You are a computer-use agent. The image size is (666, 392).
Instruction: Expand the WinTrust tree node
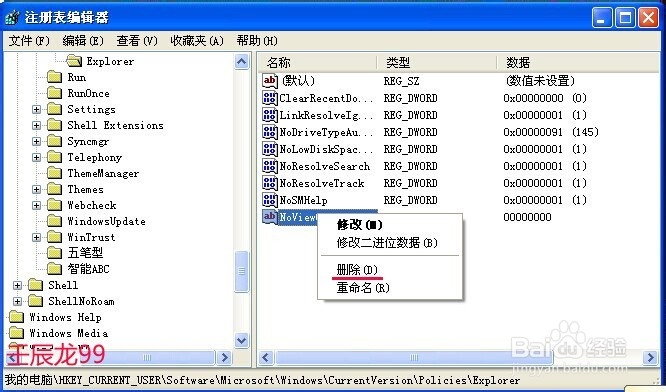click(37, 237)
